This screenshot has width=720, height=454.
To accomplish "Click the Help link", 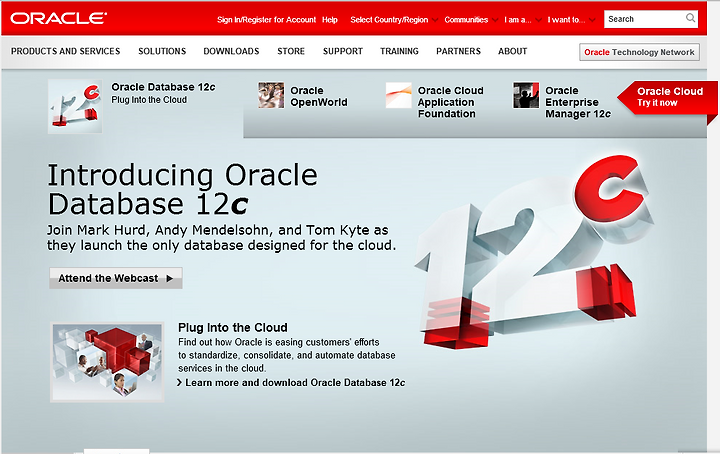I will coord(330,20).
